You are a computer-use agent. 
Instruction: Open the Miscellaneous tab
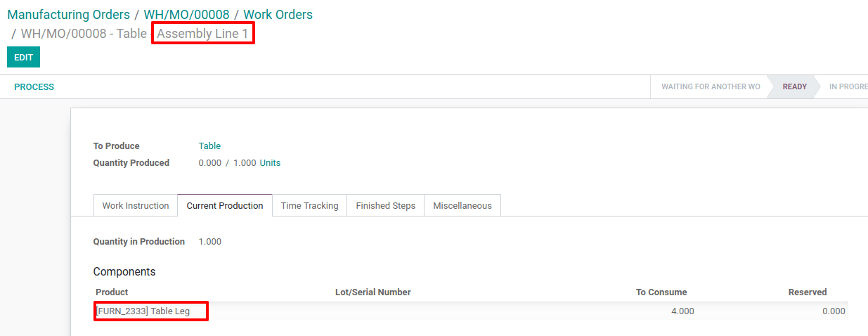[462, 206]
